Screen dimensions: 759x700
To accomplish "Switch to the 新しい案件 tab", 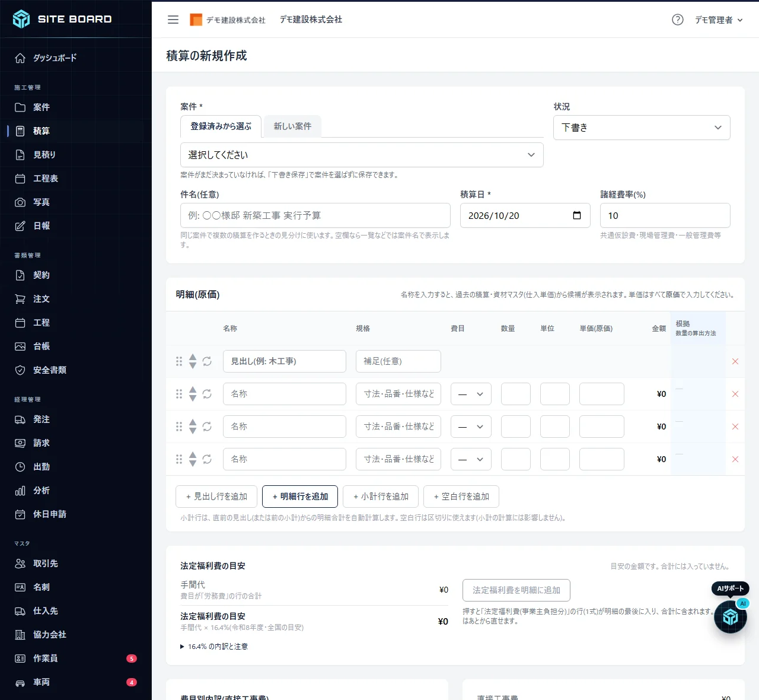I will click(x=292, y=126).
